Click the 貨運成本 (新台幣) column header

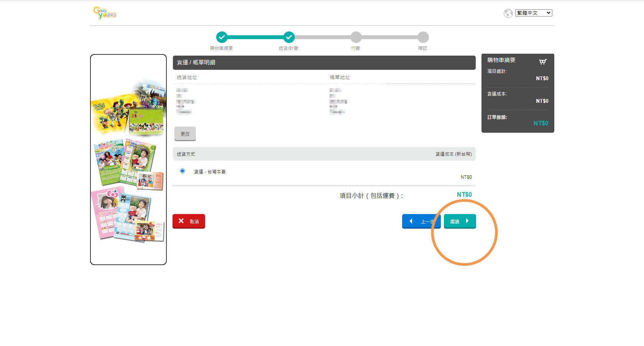(453, 154)
